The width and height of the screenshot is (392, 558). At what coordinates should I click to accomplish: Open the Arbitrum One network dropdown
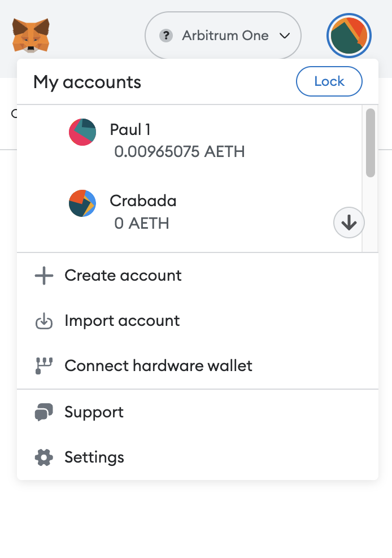pyautogui.click(x=224, y=36)
